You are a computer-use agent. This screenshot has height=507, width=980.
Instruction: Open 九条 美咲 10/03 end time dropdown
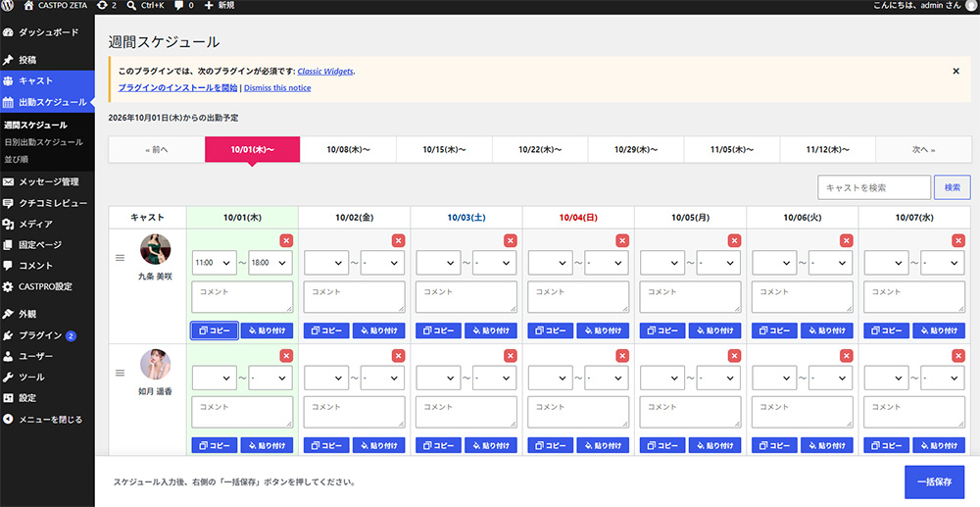click(x=494, y=263)
